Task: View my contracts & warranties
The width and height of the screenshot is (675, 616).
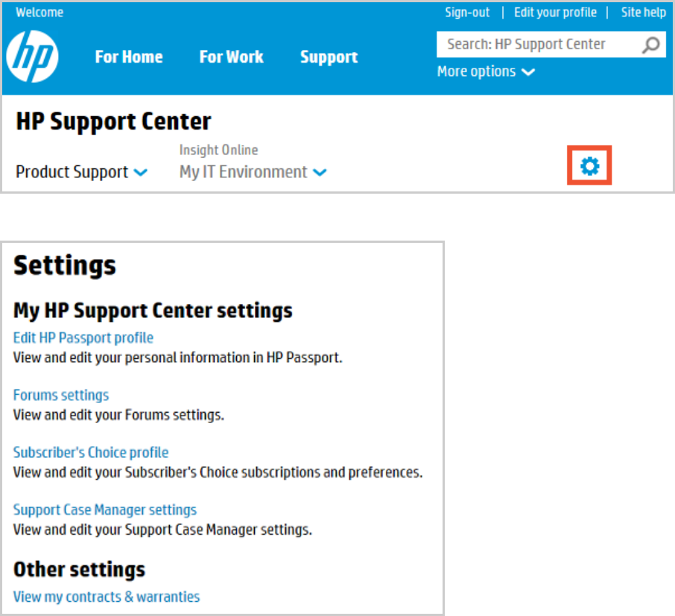Action: click(x=107, y=597)
